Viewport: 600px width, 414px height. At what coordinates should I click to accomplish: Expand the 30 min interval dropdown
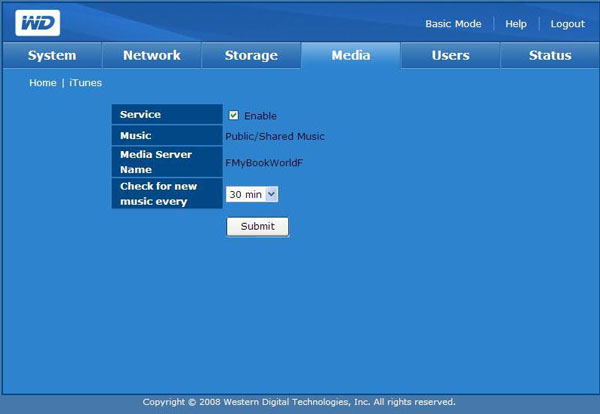click(251, 194)
